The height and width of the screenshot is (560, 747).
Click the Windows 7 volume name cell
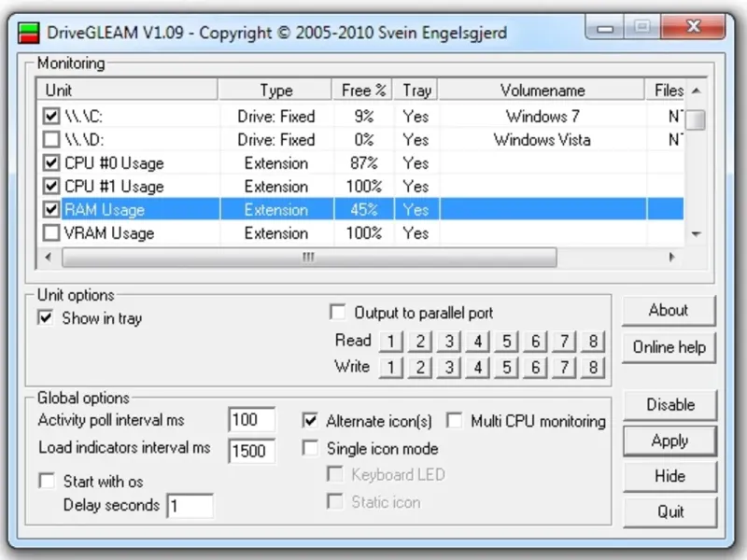543,117
